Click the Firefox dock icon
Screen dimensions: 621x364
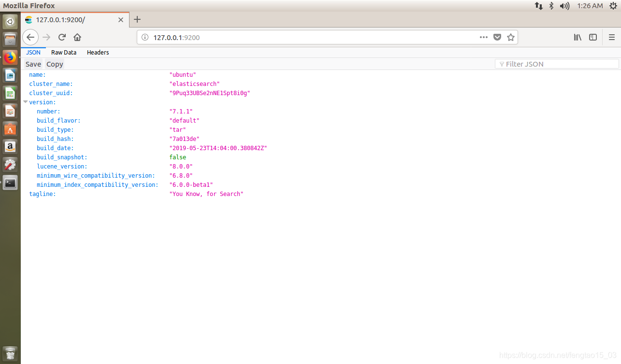[x=10, y=57]
